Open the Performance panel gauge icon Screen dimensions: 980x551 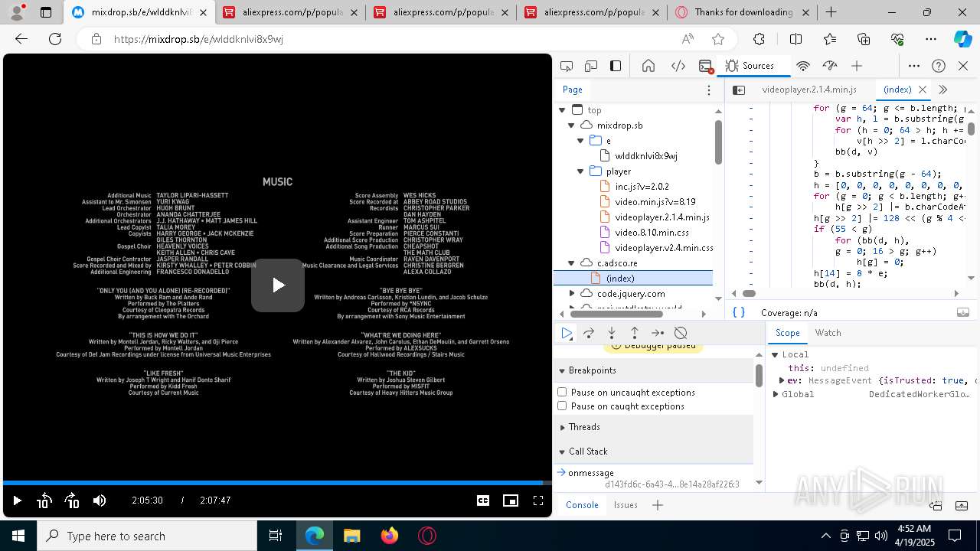(x=830, y=66)
